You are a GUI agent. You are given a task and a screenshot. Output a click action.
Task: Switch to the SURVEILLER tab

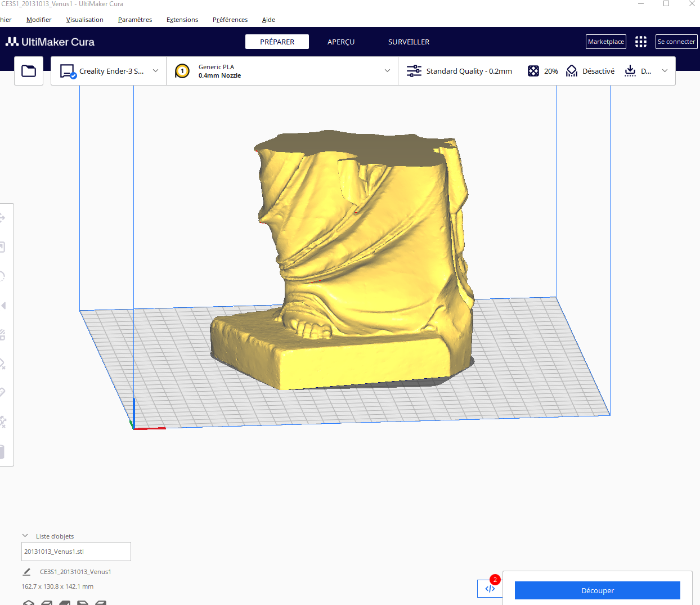tap(409, 42)
